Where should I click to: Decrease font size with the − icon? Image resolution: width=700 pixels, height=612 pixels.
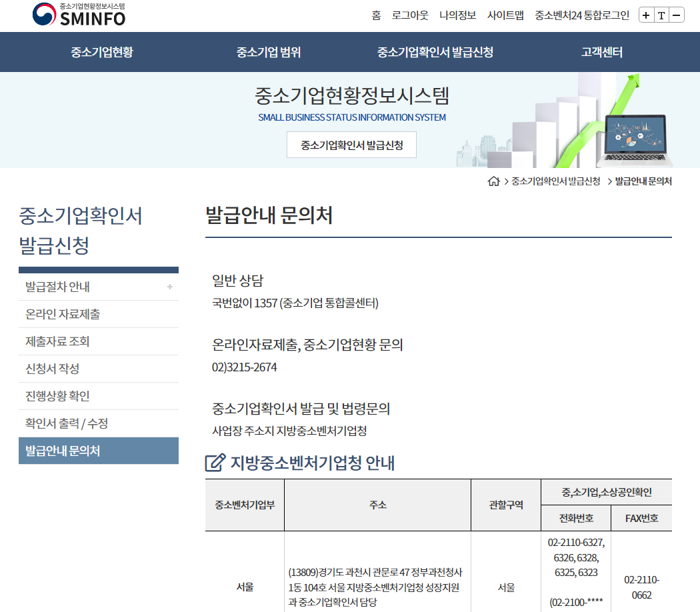(x=677, y=15)
